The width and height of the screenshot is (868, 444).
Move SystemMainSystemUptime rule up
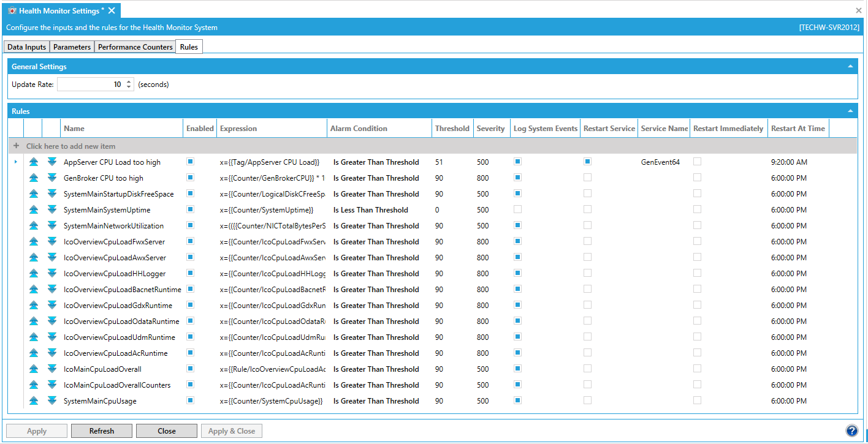point(34,210)
